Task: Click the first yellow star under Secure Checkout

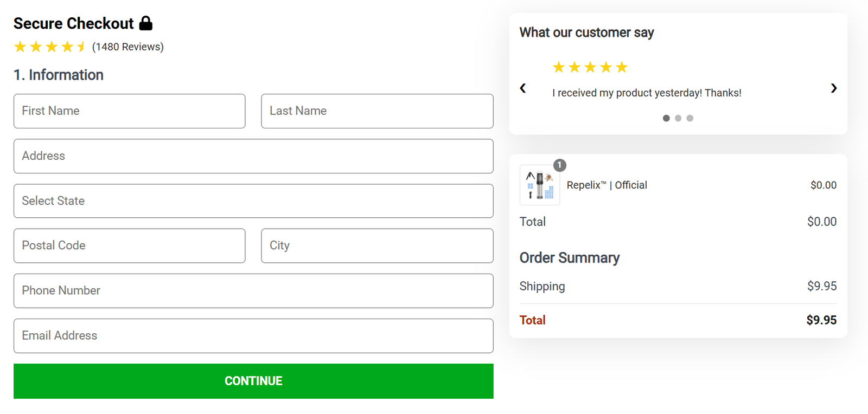Action: (20, 47)
